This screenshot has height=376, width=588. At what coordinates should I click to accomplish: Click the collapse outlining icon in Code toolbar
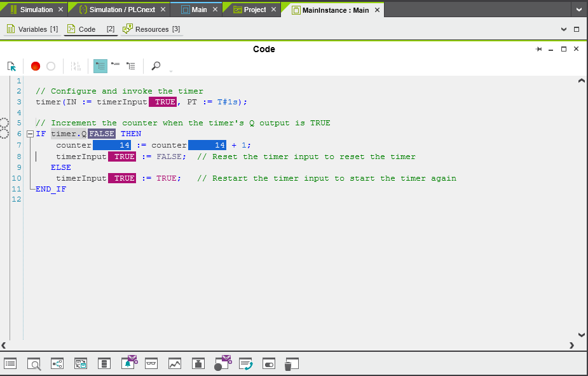(116, 65)
